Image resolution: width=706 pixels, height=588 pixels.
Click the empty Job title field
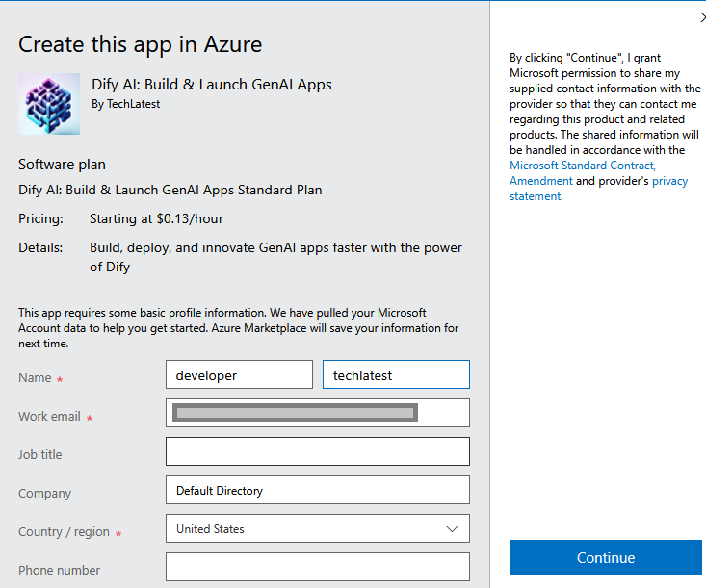pos(318,451)
